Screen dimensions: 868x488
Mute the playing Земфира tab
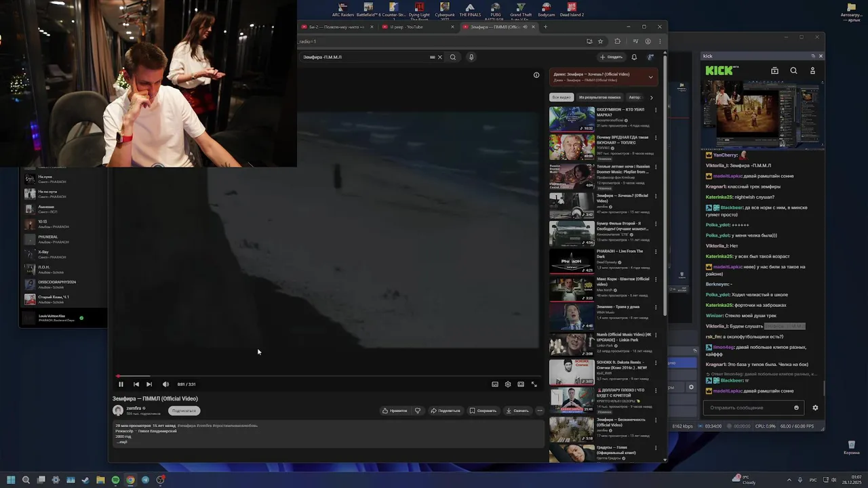tap(525, 27)
